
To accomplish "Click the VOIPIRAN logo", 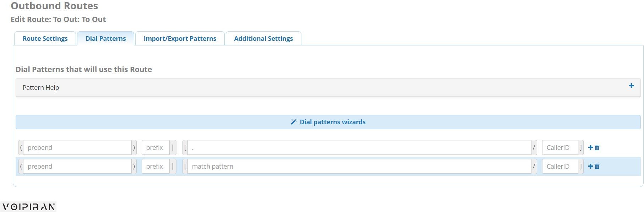I will 28,207.
